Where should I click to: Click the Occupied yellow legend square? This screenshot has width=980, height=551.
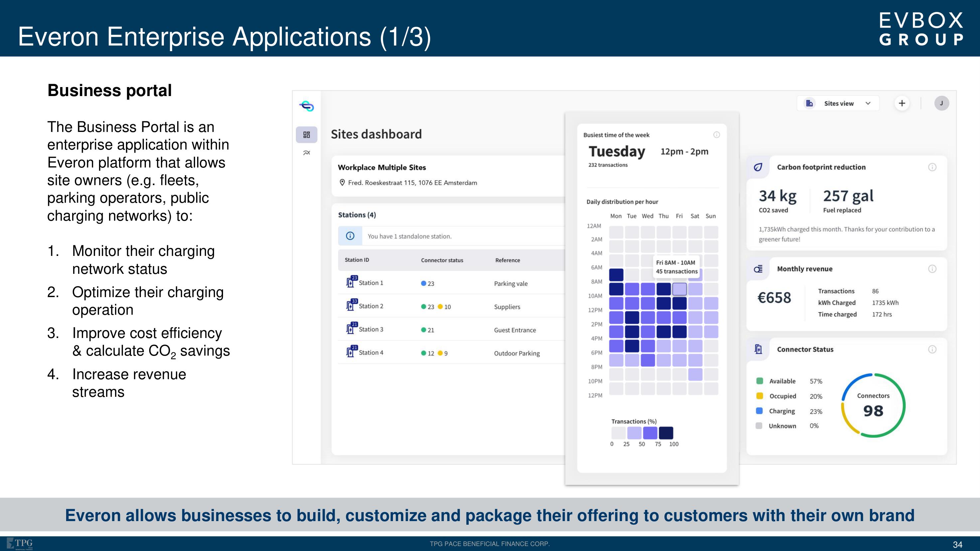759,395
